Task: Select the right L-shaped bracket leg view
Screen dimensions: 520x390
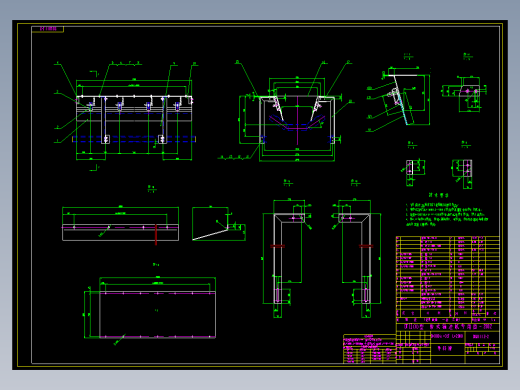Action: tap(356, 258)
